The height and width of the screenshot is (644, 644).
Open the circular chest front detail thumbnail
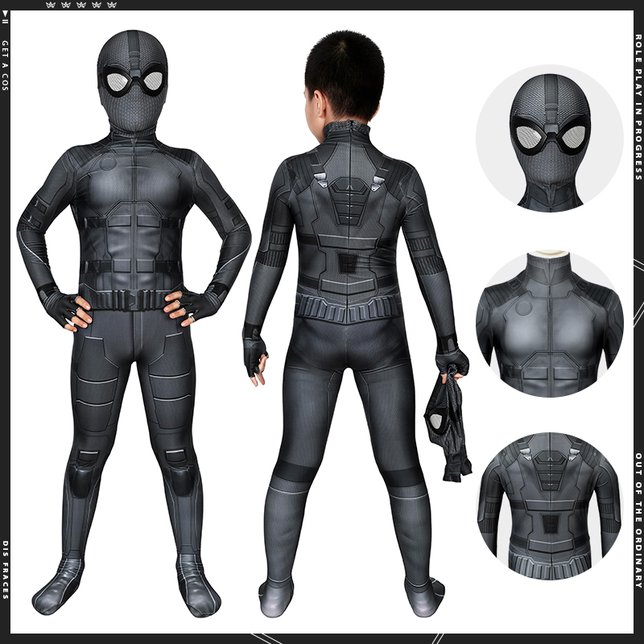tap(550, 324)
